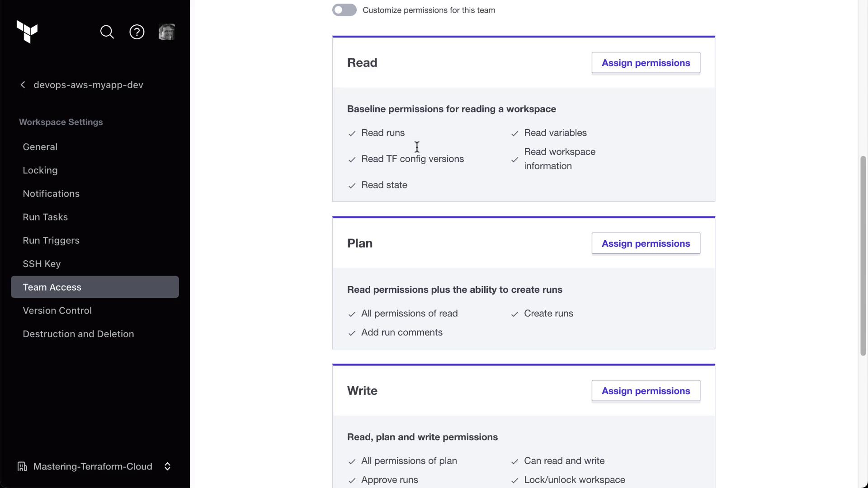This screenshot has width=868, height=488.
Task: Expand the Mastering-Terraform-Cloud organization switcher
Action: pyautogui.click(x=167, y=466)
